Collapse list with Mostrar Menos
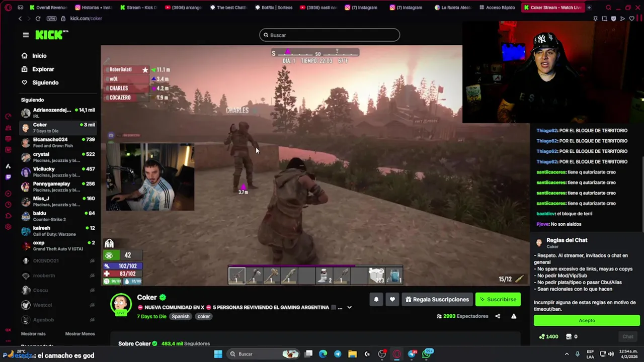 pyautogui.click(x=80, y=334)
